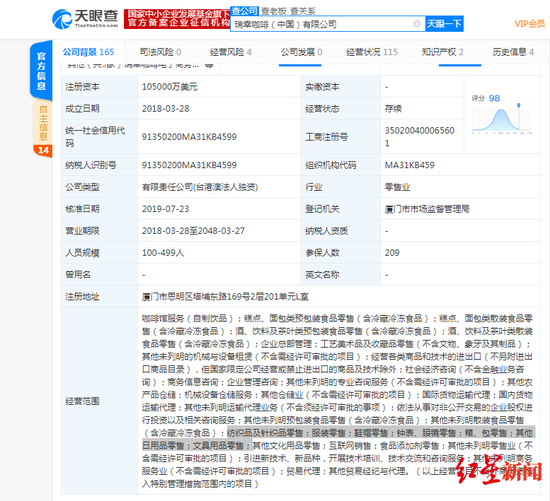Image resolution: width=550 pixels, height=501 pixels.
Task: Click the orange 14 badge
Action: click(43, 151)
